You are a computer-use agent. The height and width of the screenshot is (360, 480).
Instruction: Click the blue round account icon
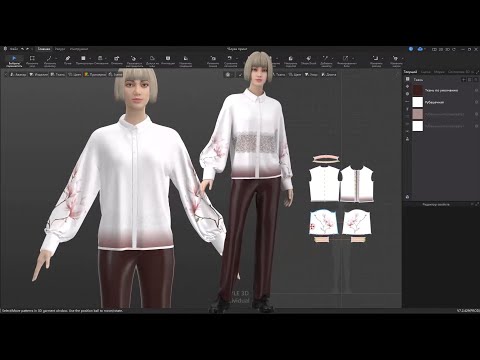(x=411, y=49)
